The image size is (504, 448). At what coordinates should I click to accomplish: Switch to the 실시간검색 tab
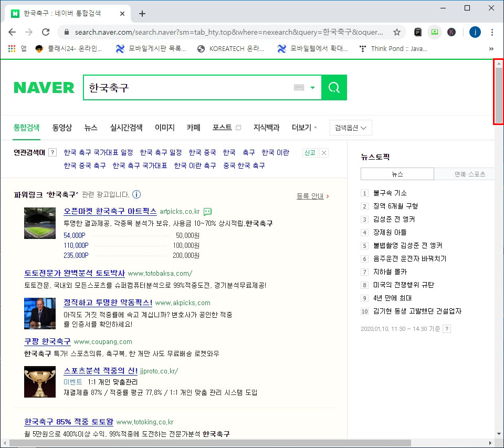(x=126, y=128)
